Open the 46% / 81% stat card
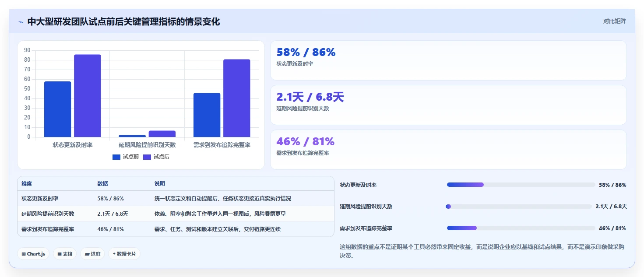 (x=448, y=150)
